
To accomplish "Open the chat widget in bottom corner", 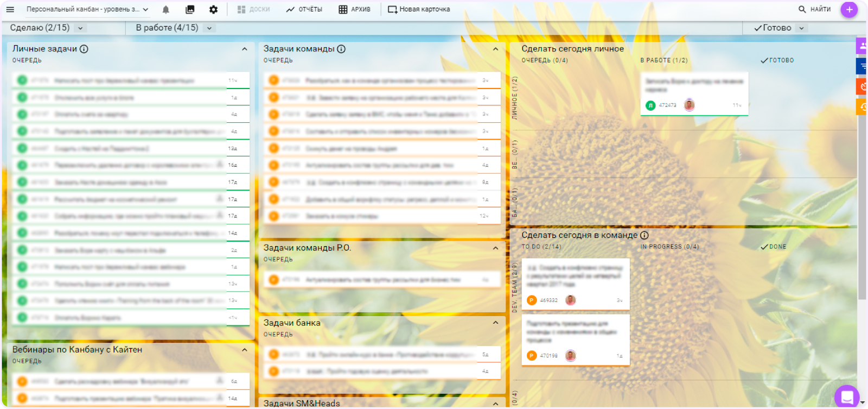I will [x=846, y=397].
